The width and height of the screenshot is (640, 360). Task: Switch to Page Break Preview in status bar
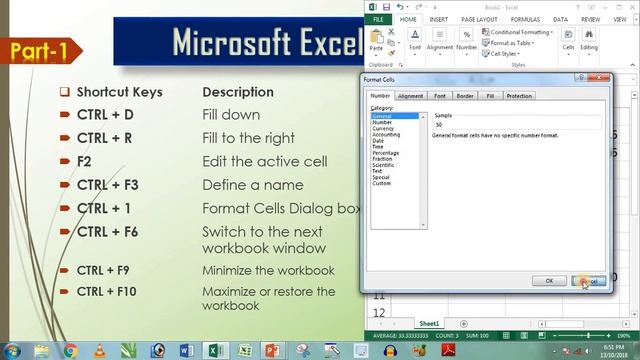coord(542,336)
